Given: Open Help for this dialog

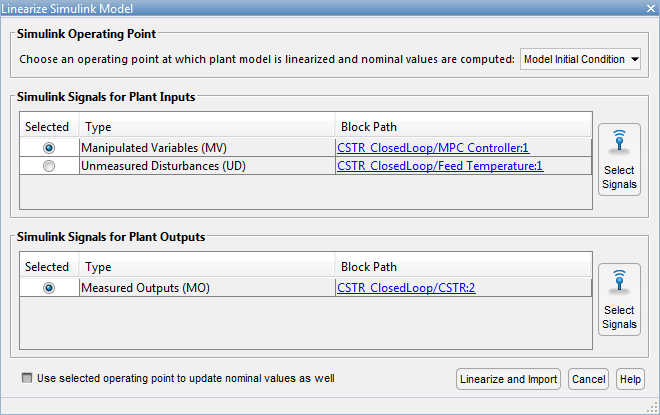Looking at the screenshot, I should click(x=630, y=379).
